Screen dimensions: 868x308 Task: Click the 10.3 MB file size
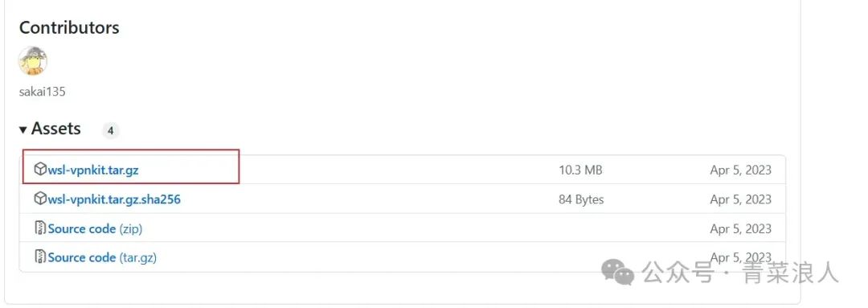(x=580, y=170)
